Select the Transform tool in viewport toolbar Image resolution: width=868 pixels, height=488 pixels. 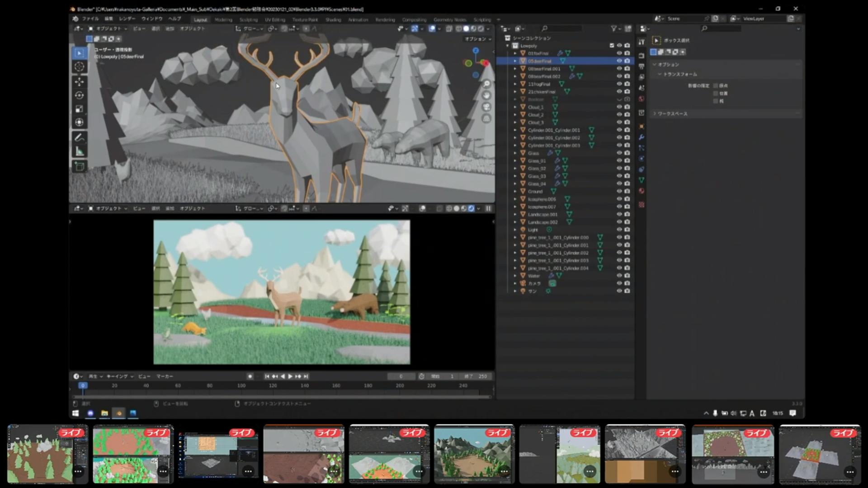(x=79, y=122)
